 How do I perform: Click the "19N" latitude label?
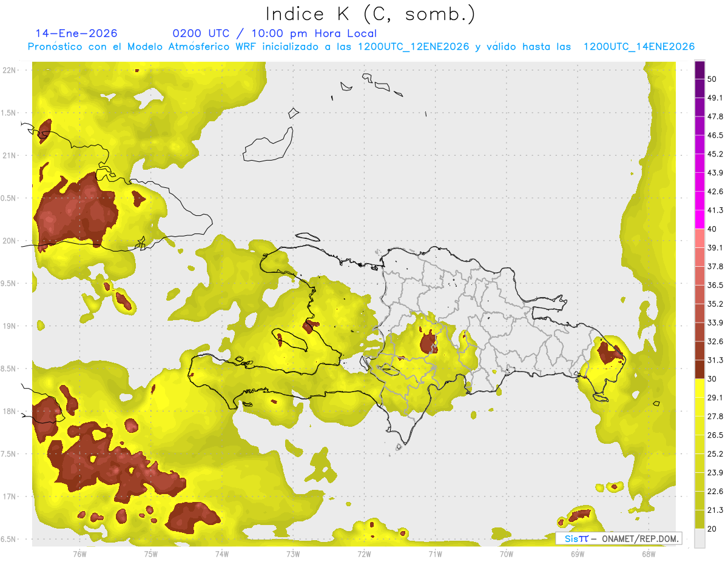coord(10,326)
